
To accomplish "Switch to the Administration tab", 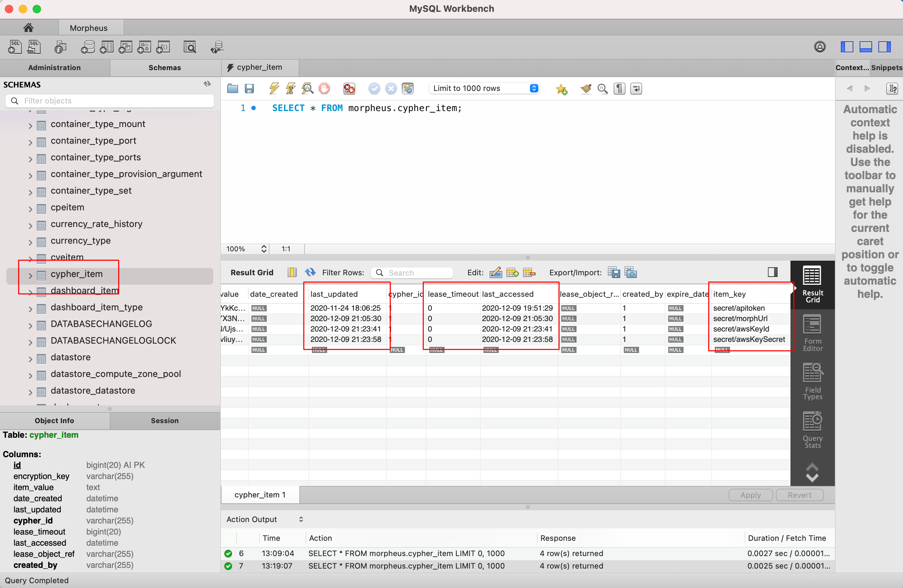I will click(54, 67).
